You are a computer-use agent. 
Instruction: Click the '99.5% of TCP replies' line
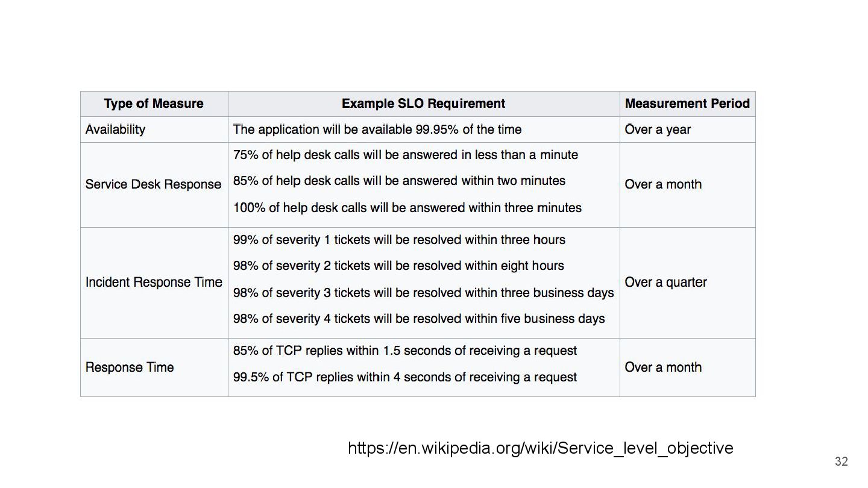coord(405,377)
